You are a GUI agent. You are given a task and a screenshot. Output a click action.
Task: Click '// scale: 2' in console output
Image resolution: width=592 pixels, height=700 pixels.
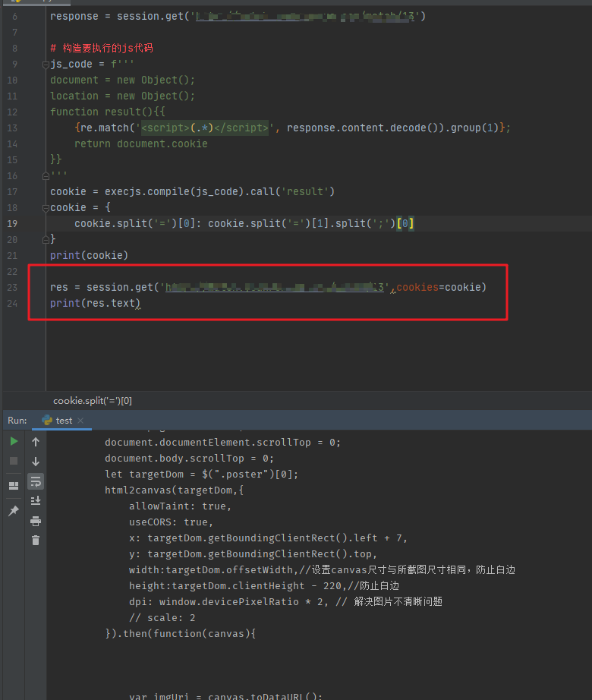162,618
